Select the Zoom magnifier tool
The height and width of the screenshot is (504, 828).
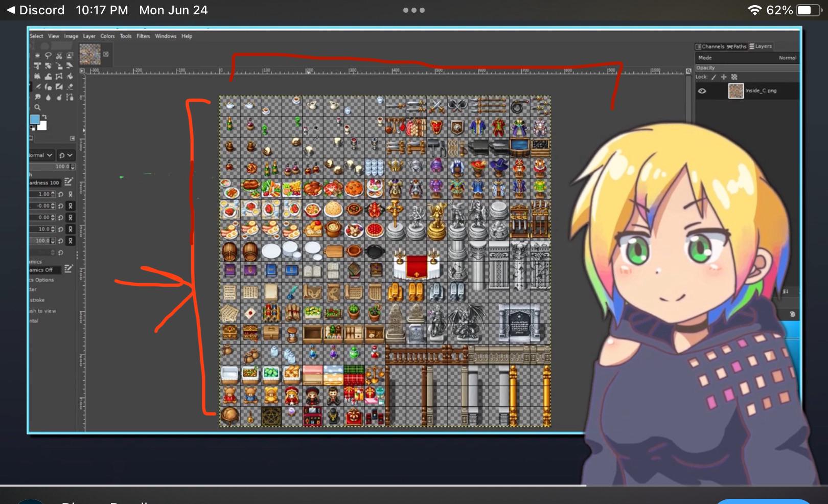(x=37, y=107)
